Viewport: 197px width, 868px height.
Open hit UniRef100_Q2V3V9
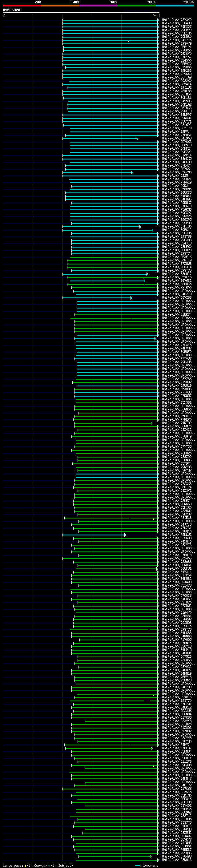pos(177,20)
